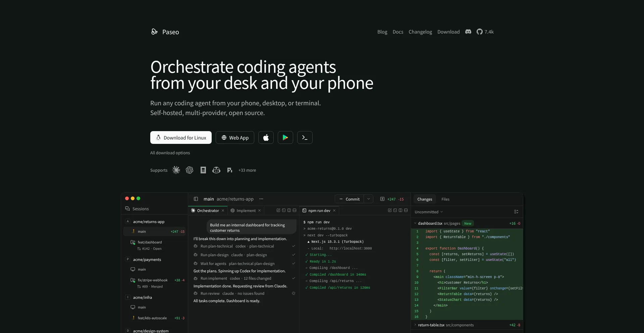Open the feat/dashboard session
Viewport: 644px width, 333px height.
pos(155,245)
